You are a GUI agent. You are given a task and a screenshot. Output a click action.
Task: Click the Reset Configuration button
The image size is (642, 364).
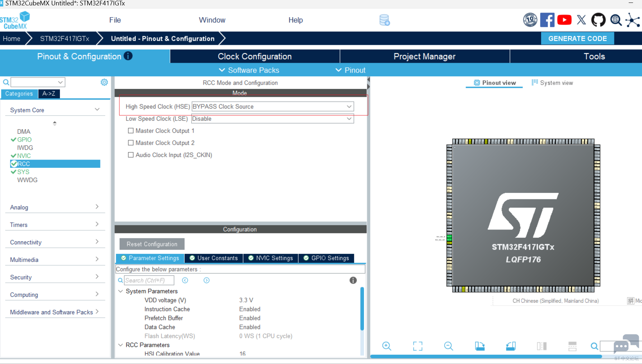(152, 244)
